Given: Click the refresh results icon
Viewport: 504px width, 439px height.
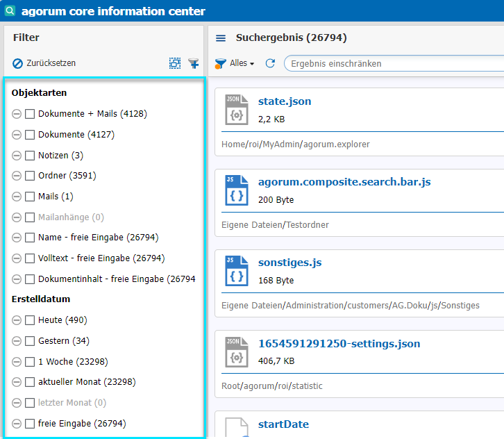Looking at the screenshot, I should click(x=270, y=63).
